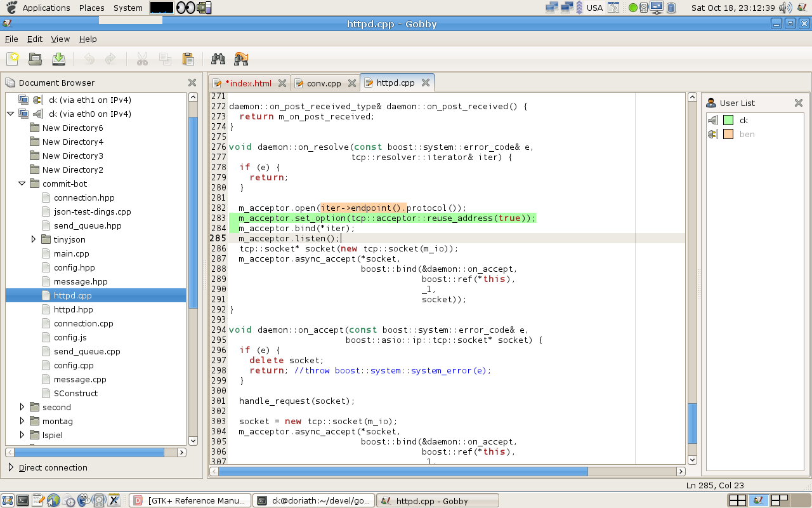Viewport: 812px width, 508px height.
Task: Click the Document Browser panel icon
Action: [11, 82]
